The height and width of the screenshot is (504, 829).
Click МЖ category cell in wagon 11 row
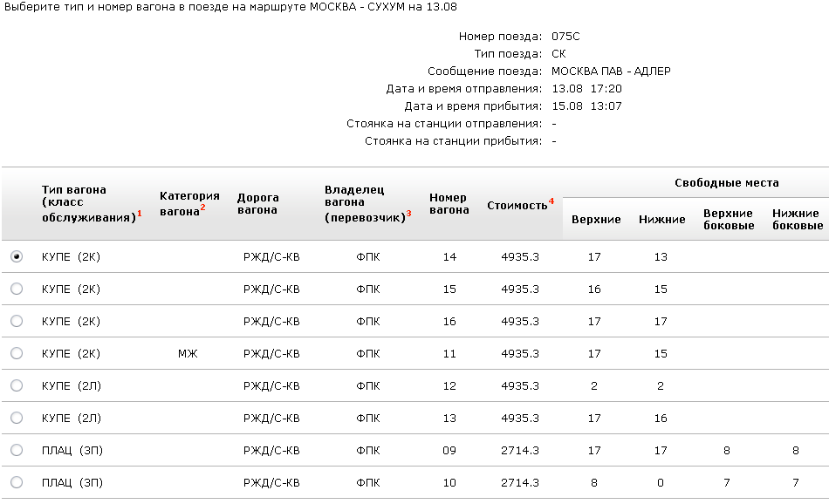(188, 353)
